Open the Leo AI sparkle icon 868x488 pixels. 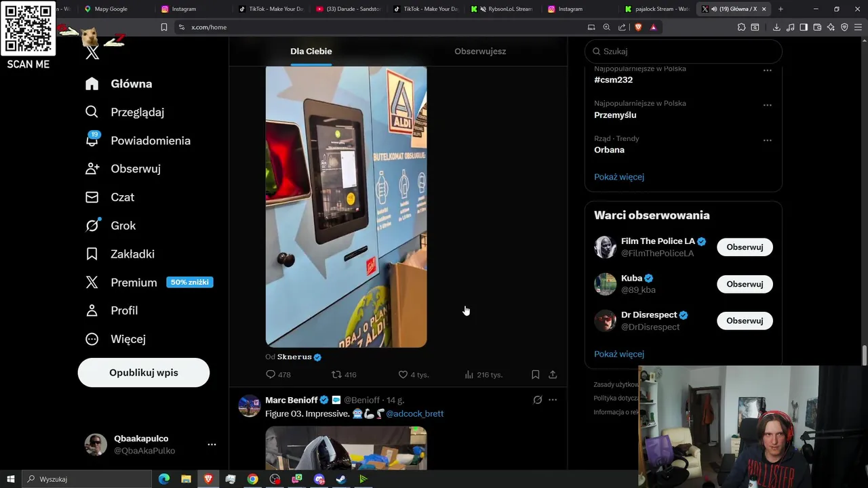click(x=831, y=27)
